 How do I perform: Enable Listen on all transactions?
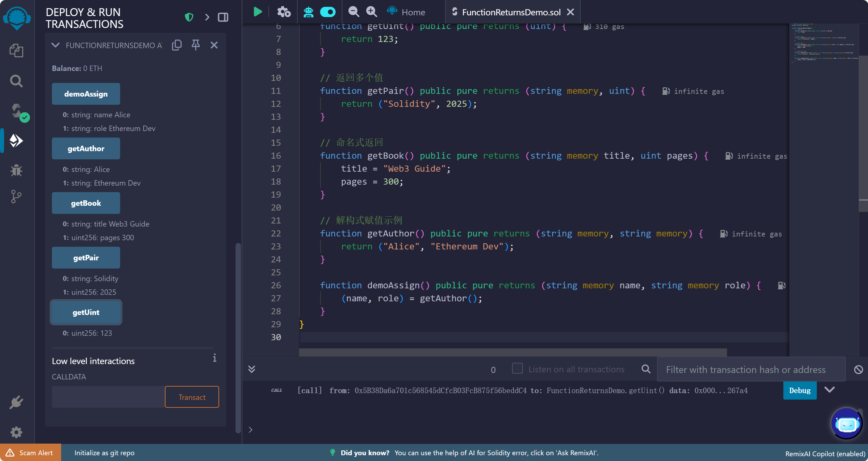(x=517, y=369)
